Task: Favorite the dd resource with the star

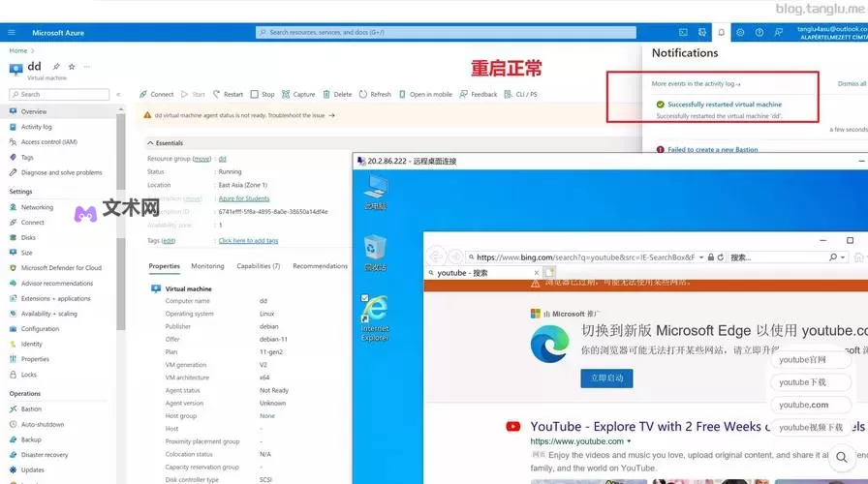Action: [72, 67]
